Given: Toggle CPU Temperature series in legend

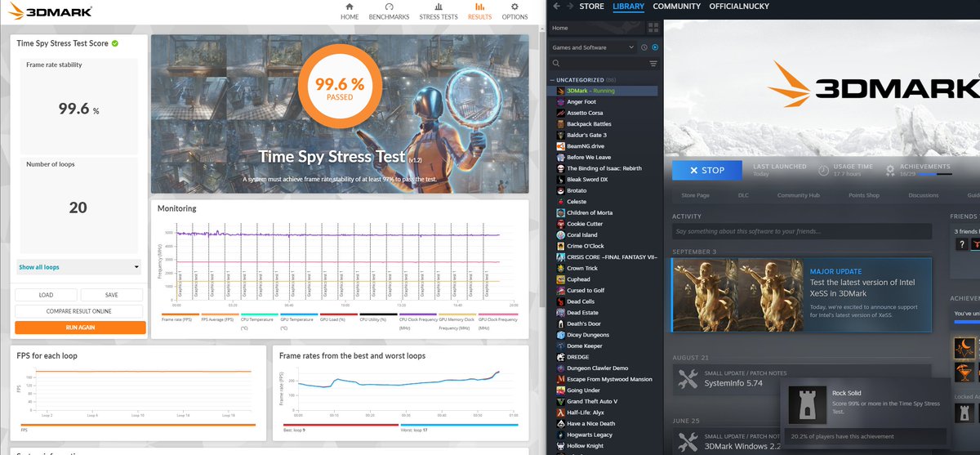Looking at the screenshot, I should (x=259, y=322).
